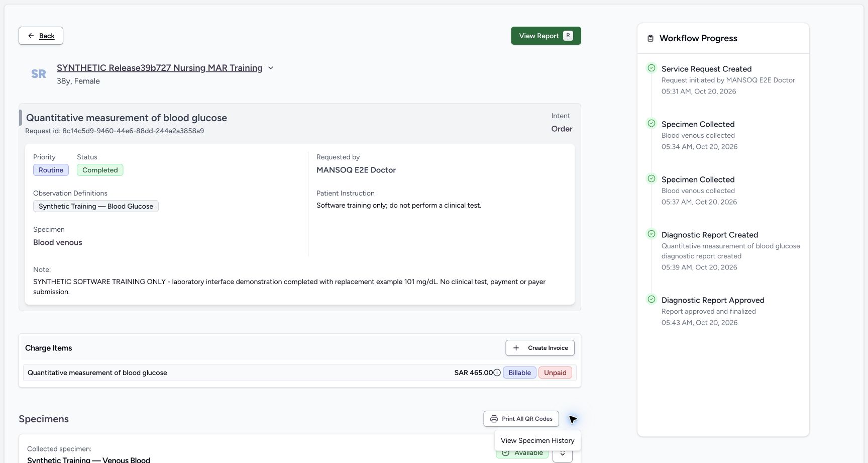Image resolution: width=868 pixels, height=463 pixels.
Task: Click the Order intent value
Action: [x=562, y=129]
